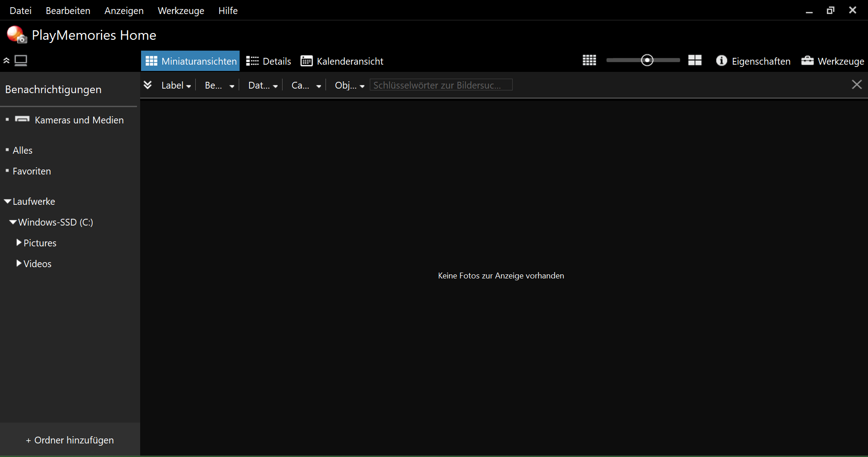Collapse the Laufwerke tree section

8,201
